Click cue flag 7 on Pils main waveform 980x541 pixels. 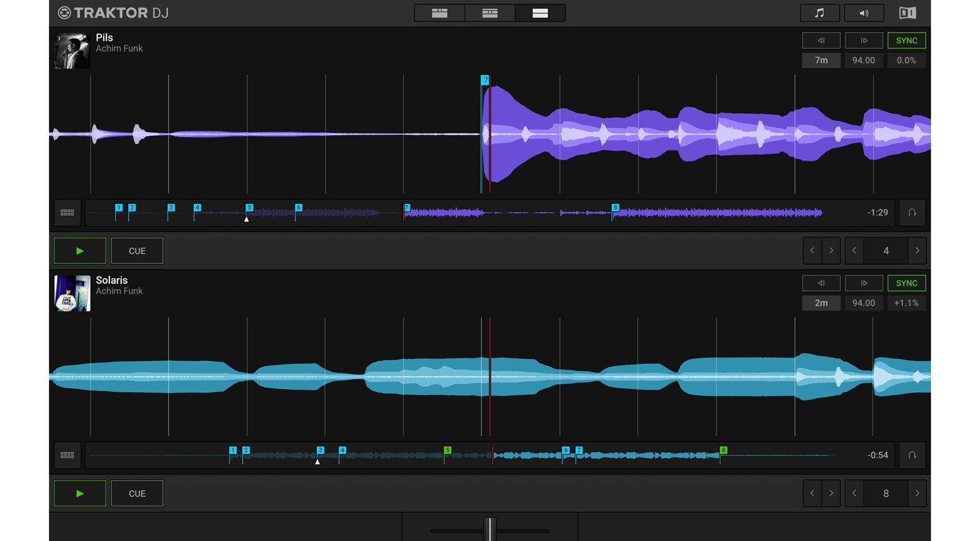pyautogui.click(x=485, y=80)
